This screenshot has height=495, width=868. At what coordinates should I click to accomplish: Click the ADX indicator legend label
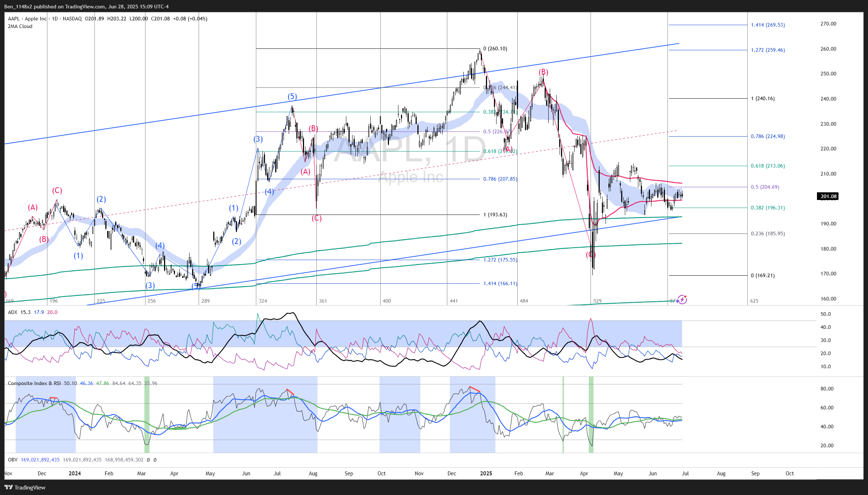pyautogui.click(x=12, y=312)
